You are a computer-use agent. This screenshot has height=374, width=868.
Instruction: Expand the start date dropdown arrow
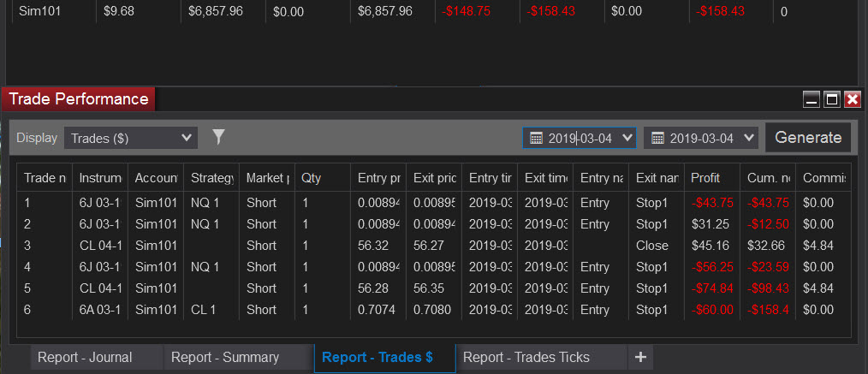click(627, 138)
